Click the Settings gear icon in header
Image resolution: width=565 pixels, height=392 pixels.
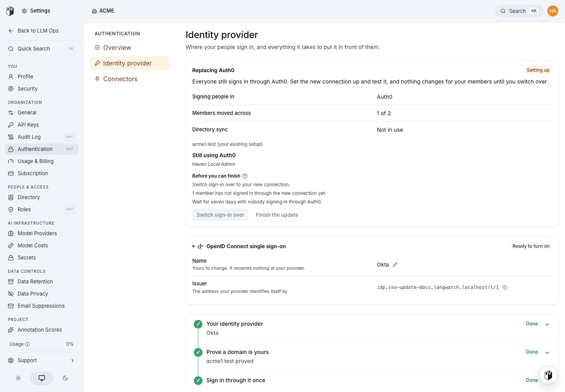(24, 11)
